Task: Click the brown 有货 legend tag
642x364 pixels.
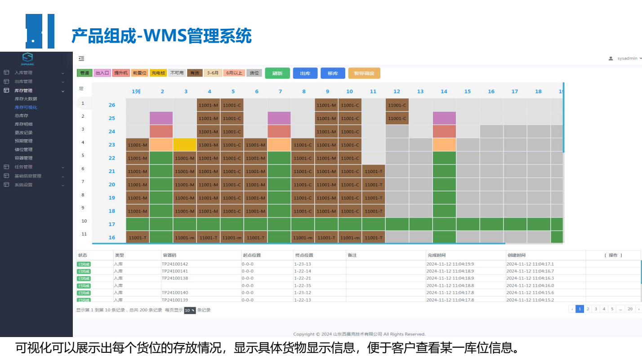Action: [x=195, y=73]
